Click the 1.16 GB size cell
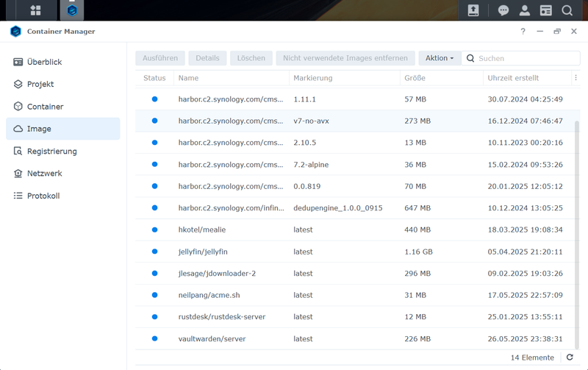The image size is (588, 370). pos(418,252)
